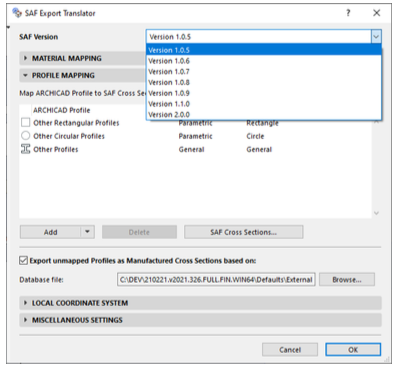Select the Other Profiles row
The image size is (396, 369).
tap(195, 149)
